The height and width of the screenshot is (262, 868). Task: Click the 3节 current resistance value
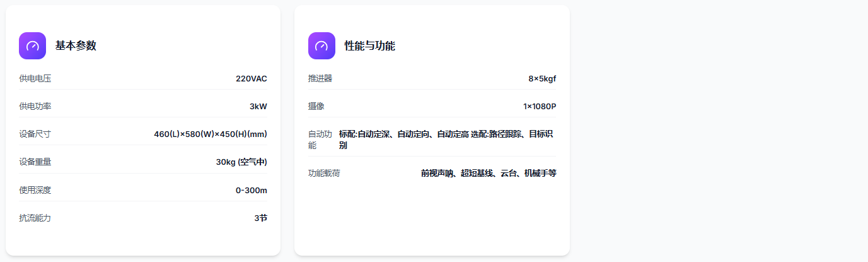[260, 218]
